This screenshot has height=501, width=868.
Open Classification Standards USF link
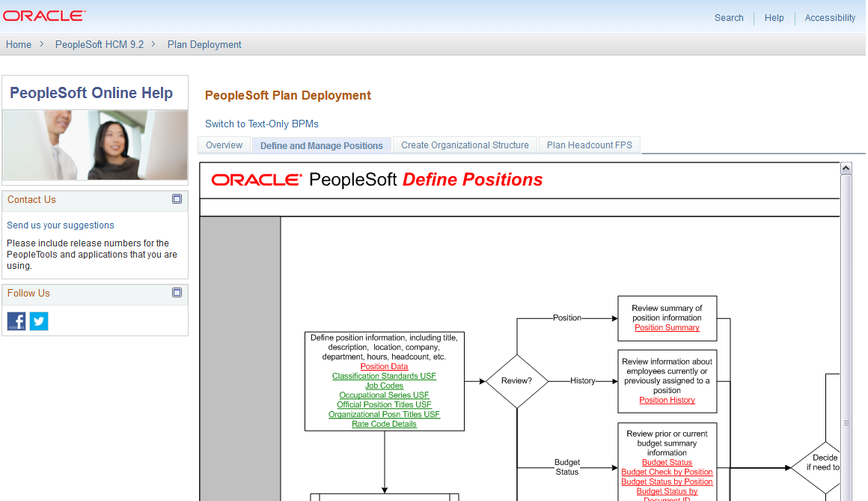[x=384, y=376]
